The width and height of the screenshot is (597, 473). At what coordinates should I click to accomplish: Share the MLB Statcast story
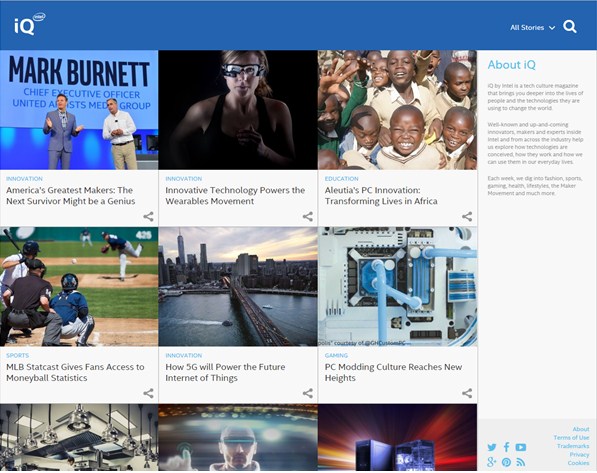148,393
